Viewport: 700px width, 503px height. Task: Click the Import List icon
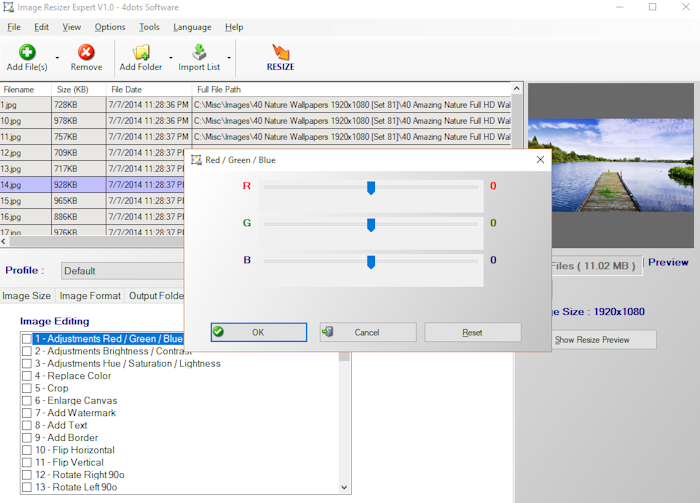pos(199,52)
